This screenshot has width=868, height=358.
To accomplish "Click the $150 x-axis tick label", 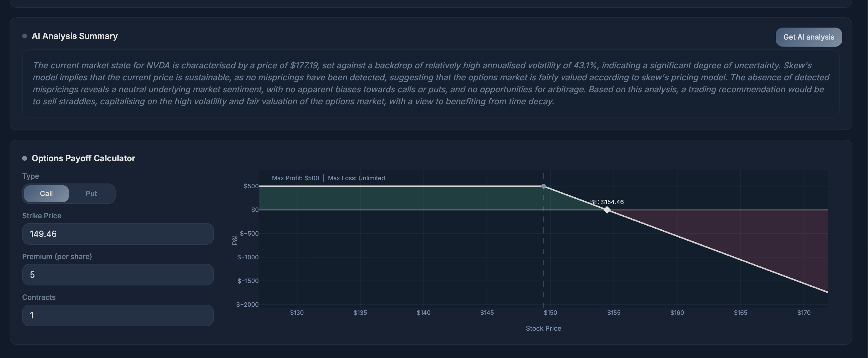I will pos(550,313).
